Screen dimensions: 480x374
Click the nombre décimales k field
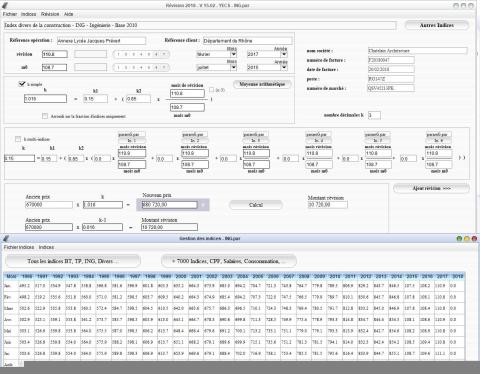click(x=374, y=115)
